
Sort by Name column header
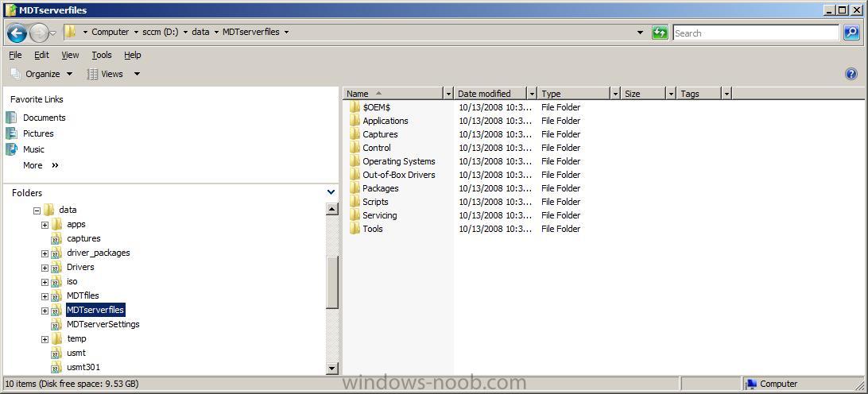[x=393, y=94]
